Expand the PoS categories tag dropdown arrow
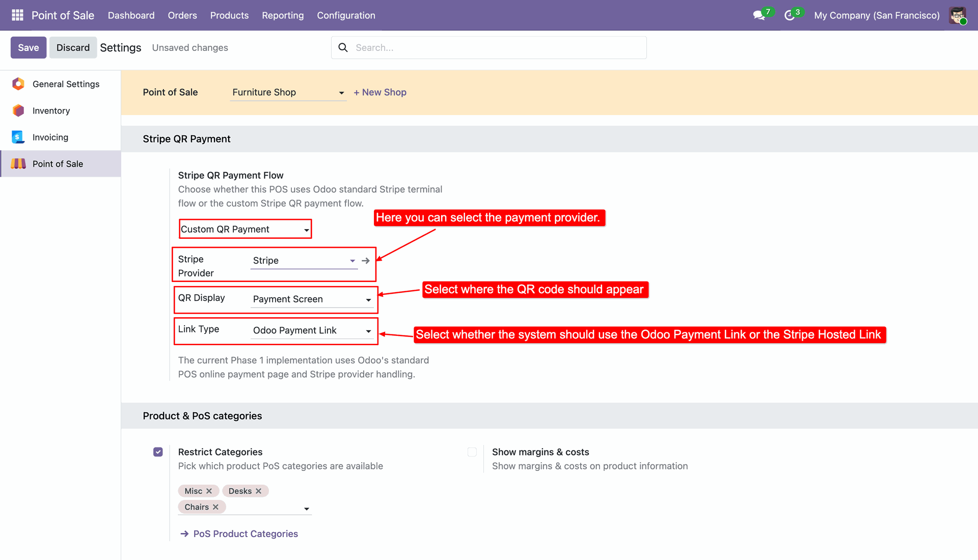Screen dimensions: 978x560 [307, 509]
